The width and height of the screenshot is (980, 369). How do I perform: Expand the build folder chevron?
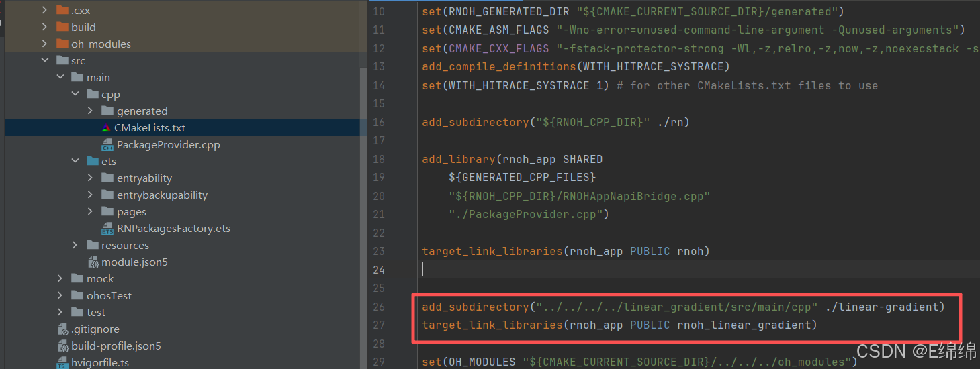point(44,27)
